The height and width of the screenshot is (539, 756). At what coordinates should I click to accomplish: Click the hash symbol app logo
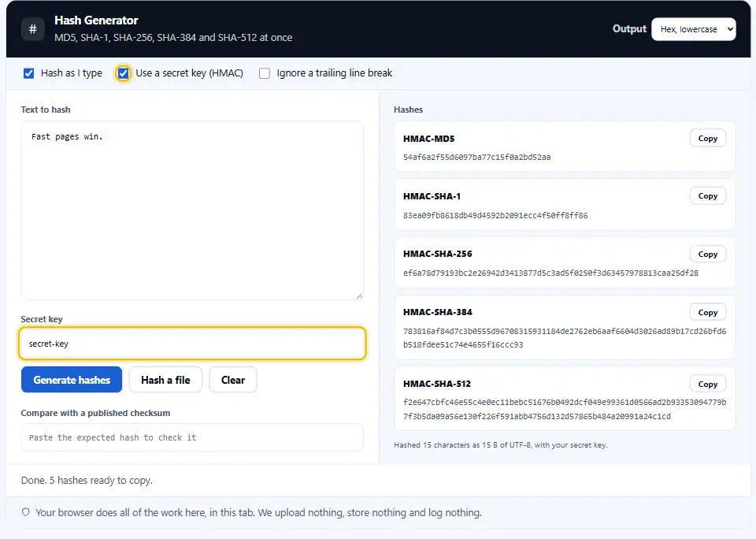coord(33,29)
